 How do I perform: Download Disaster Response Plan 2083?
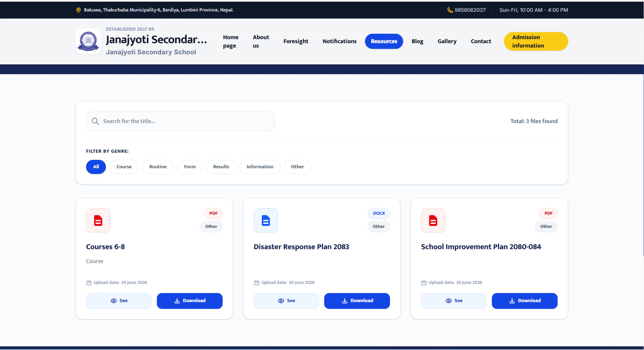pos(357,301)
